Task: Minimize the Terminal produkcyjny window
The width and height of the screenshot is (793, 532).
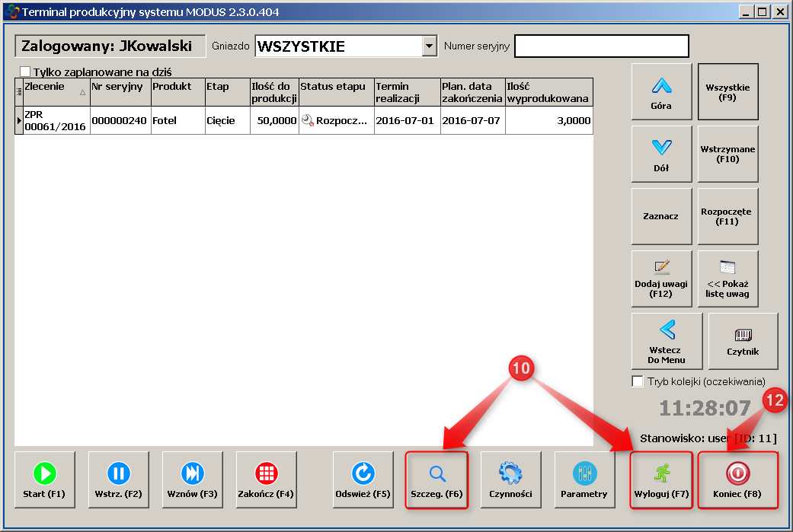Action: click(746, 11)
